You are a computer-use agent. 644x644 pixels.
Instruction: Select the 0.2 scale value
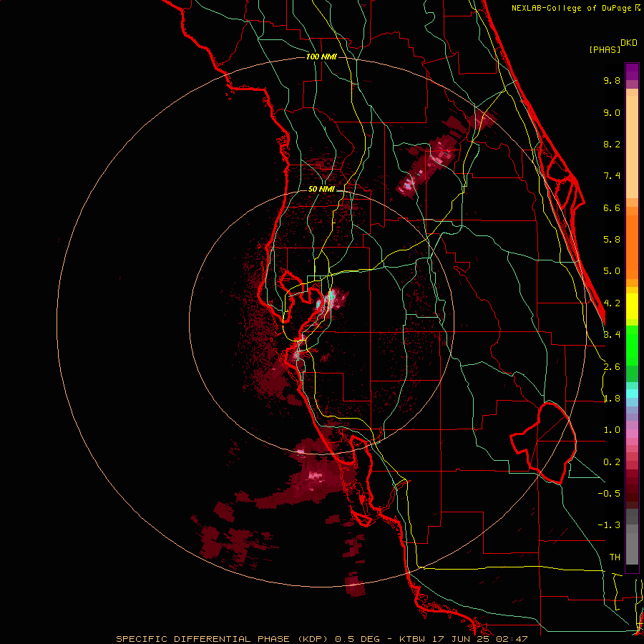(x=612, y=462)
